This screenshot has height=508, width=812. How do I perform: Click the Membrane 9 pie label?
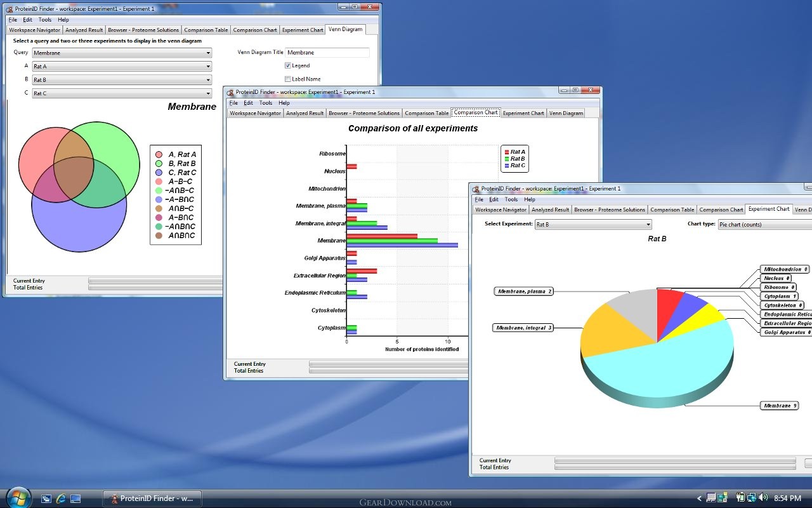pos(779,406)
